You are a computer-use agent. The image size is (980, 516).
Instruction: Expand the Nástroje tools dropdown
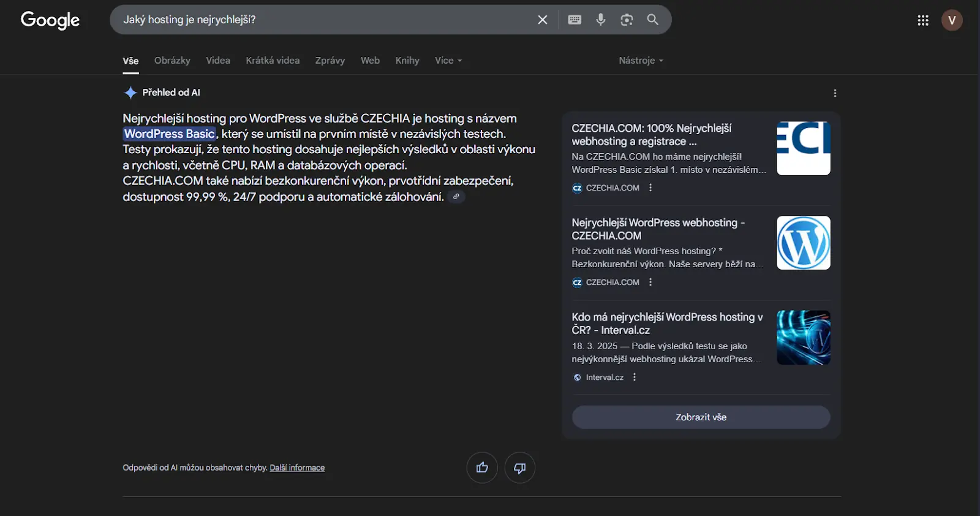click(x=641, y=61)
